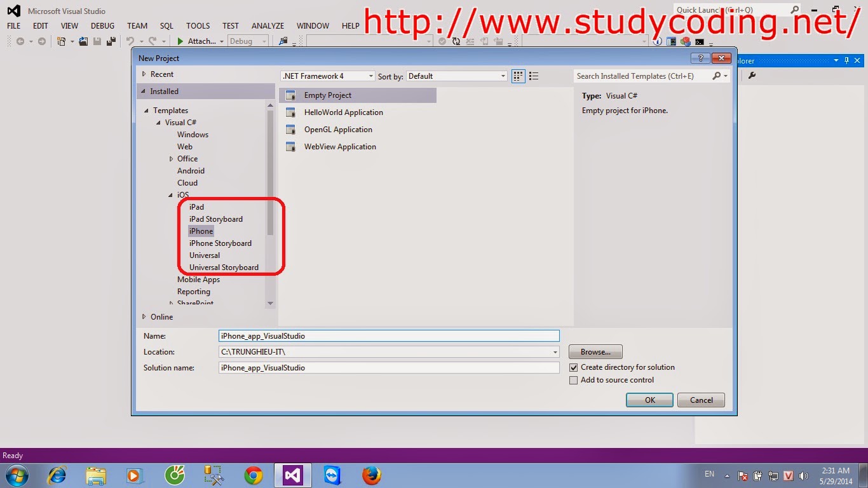Image resolution: width=868 pixels, height=488 pixels.
Task: Click the New Project toolbar icon
Action: pyautogui.click(x=61, y=41)
